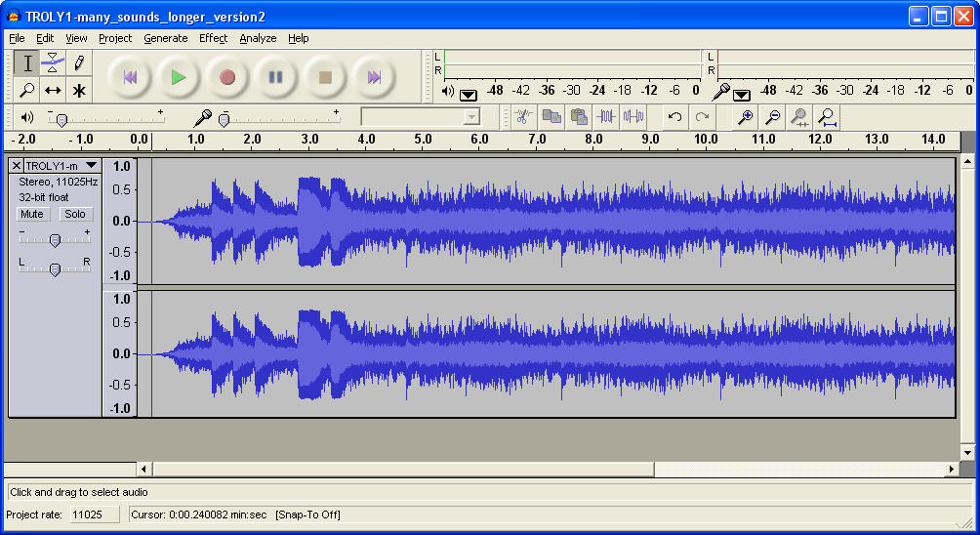Click the Undo arrow icon

(x=674, y=117)
